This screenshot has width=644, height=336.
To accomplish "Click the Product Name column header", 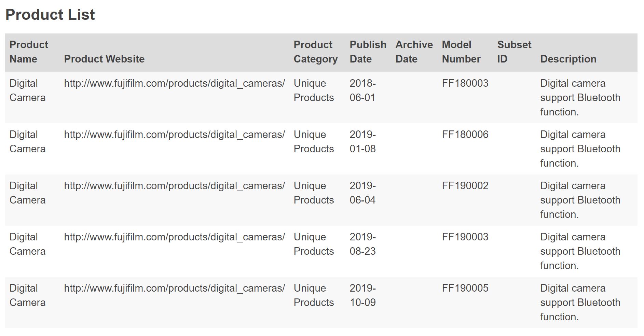I will (29, 52).
